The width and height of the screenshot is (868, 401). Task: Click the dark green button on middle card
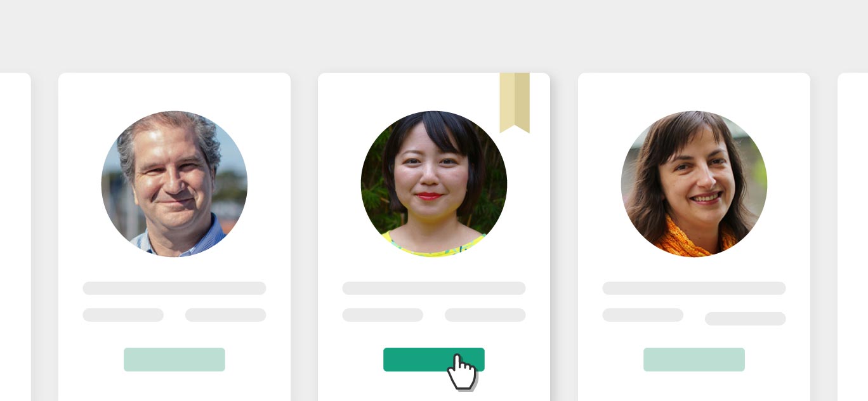[x=434, y=359]
